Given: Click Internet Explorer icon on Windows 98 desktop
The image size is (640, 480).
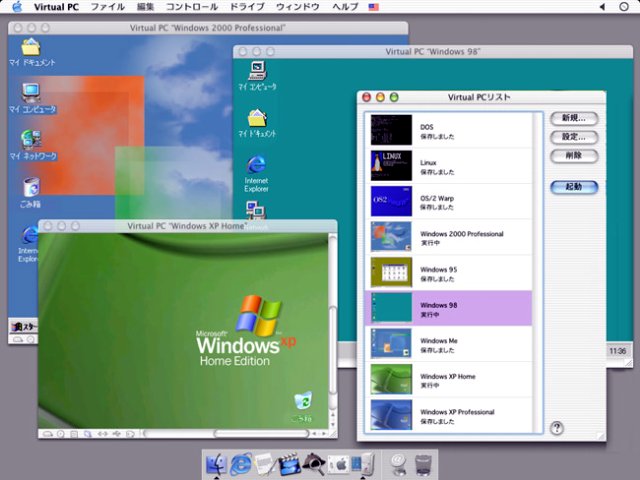Looking at the screenshot, I should (x=256, y=170).
